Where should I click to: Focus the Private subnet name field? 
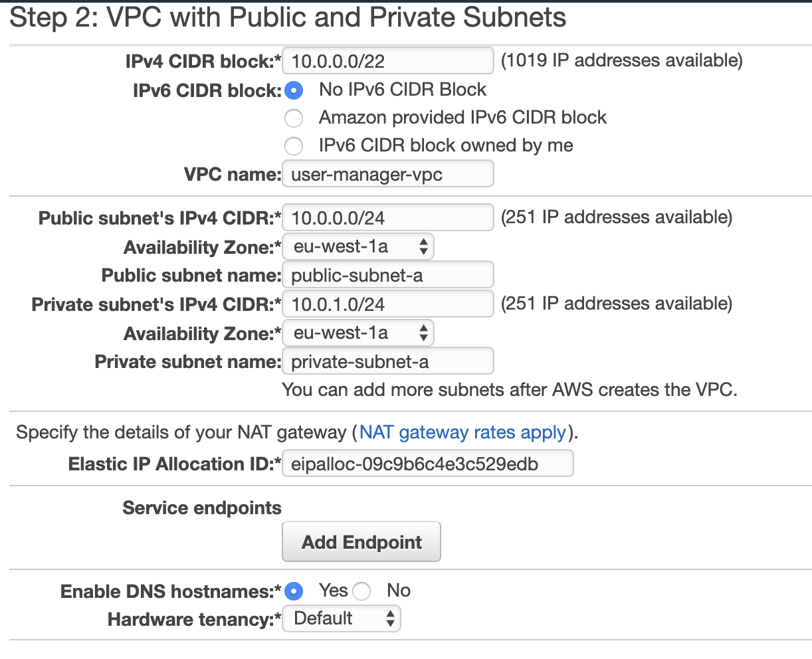(388, 362)
